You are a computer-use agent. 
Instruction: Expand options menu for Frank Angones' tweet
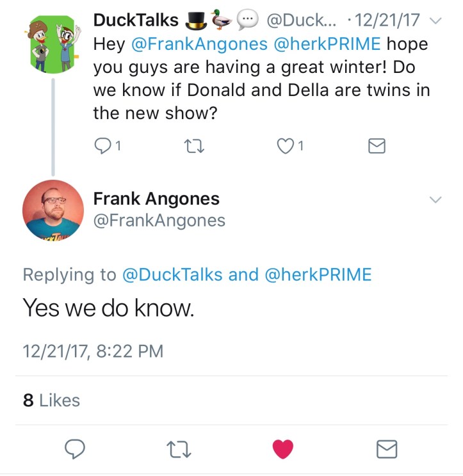click(x=435, y=200)
